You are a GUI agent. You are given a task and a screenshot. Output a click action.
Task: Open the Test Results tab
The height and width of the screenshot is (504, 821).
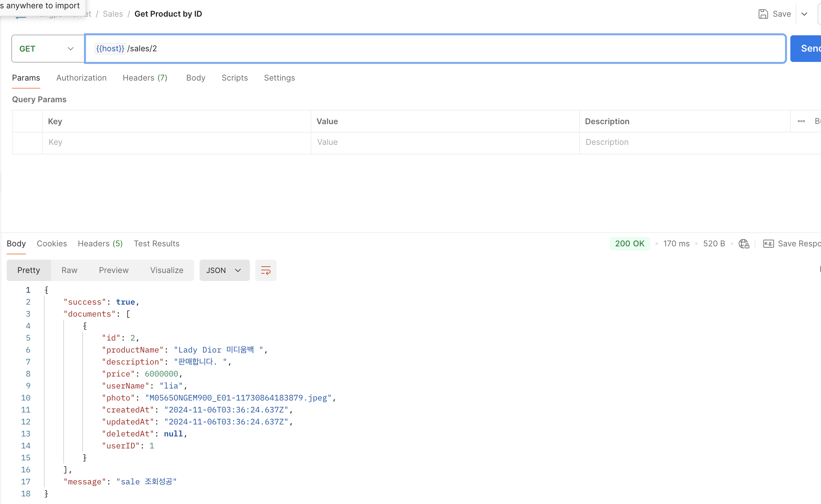tap(157, 244)
